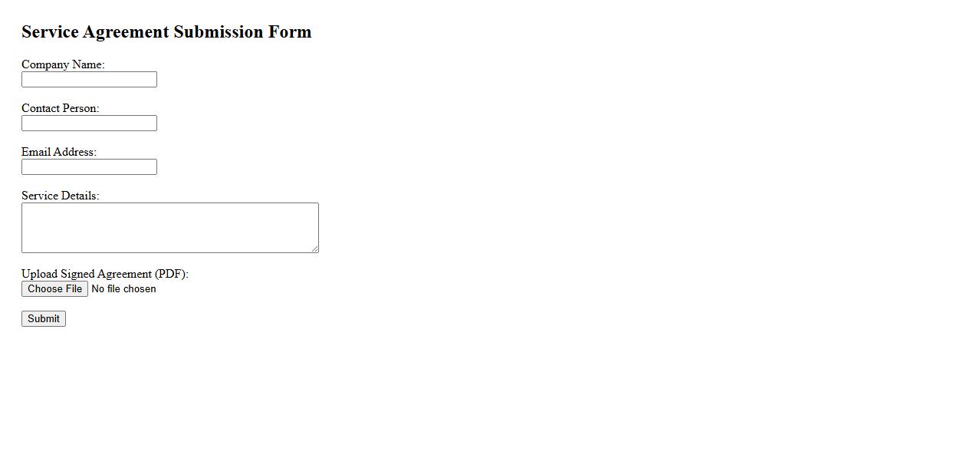Click the "Email Address:" label

(59, 152)
